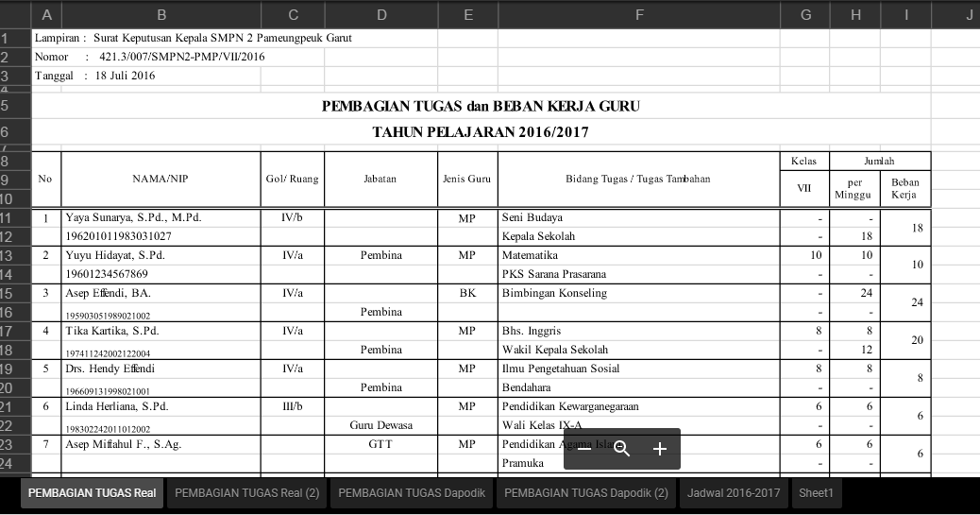Select column A header
980x515 pixels.
tap(46, 15)
